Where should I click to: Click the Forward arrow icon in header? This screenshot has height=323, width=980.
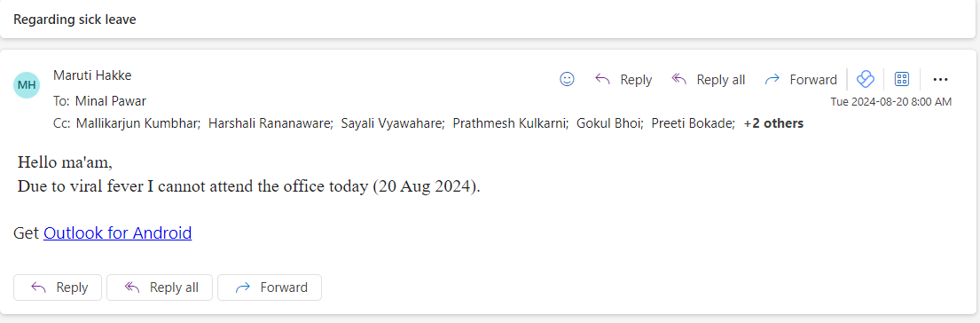coord(772,79)
